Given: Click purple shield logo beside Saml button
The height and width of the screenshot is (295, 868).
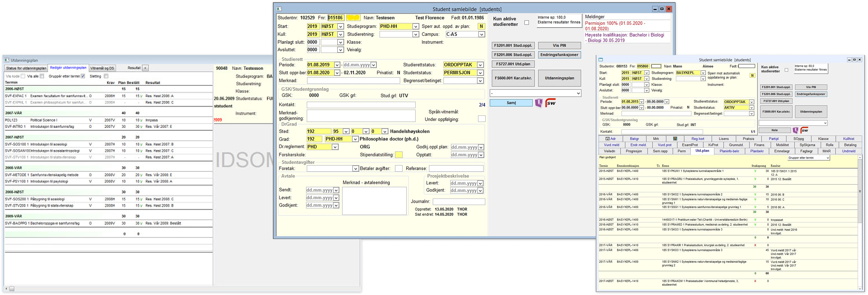Looking at the screenshot, I should pyautogui.click(x=539, y=103).
